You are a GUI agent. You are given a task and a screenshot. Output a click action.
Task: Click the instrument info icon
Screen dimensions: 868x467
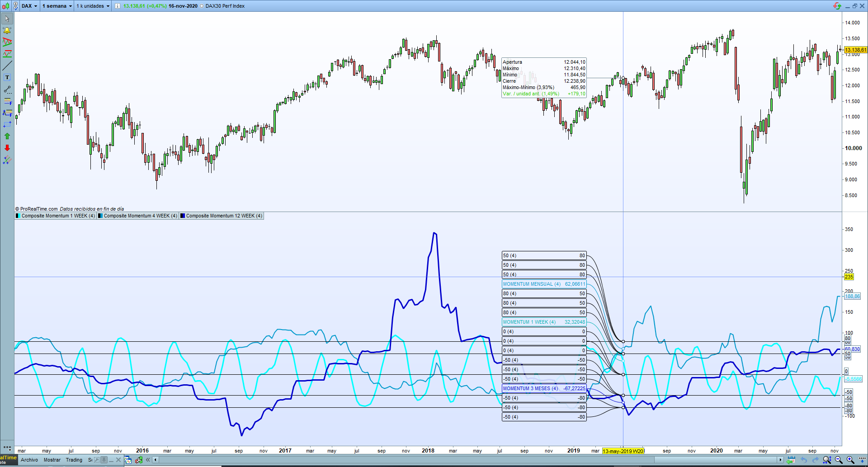(x=118, y=6)
